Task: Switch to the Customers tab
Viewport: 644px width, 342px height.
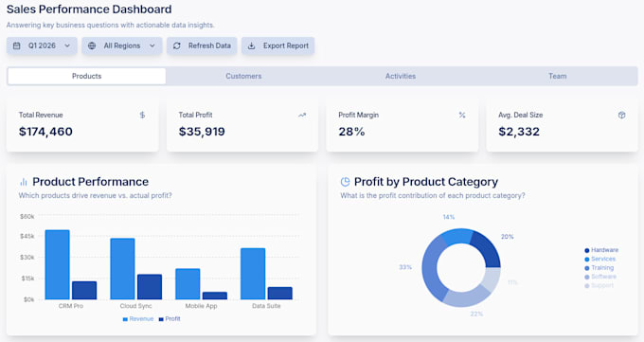Action: click(243, 76)
